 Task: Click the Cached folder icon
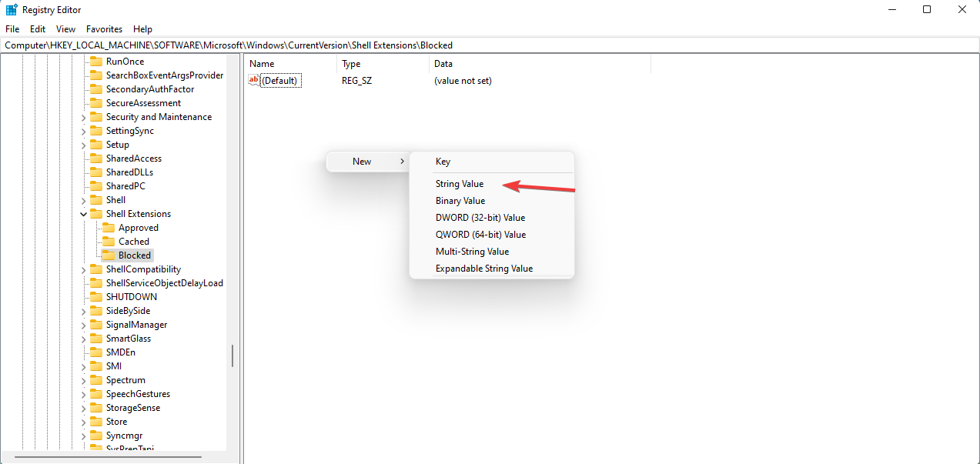(109, 242)
